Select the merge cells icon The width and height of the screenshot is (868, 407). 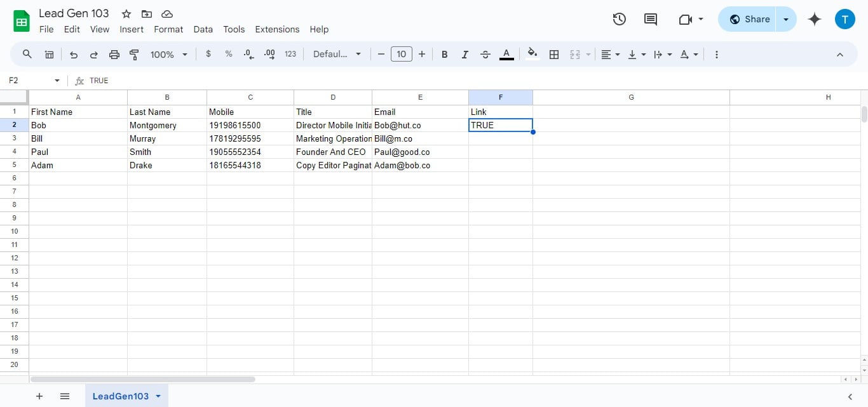(575, 55)
